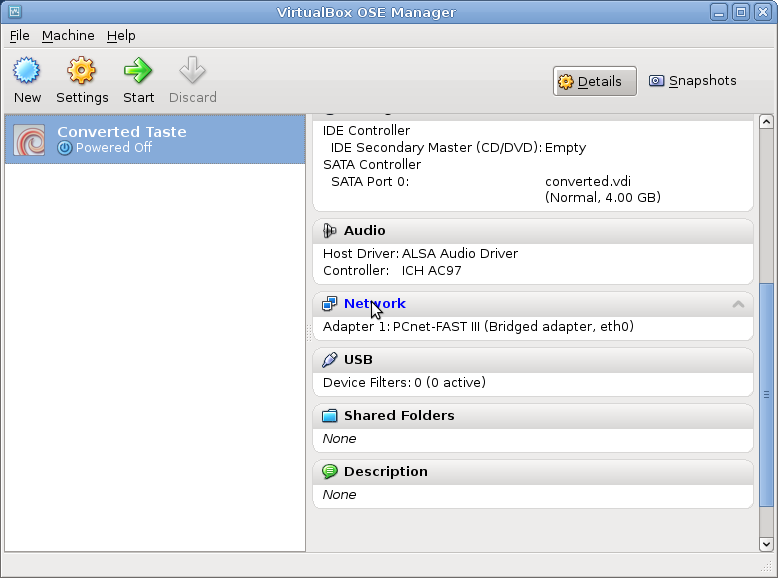Switch to the Snapshots view
The width and height of the screenshot is (778, 578).
pos(693,81)
